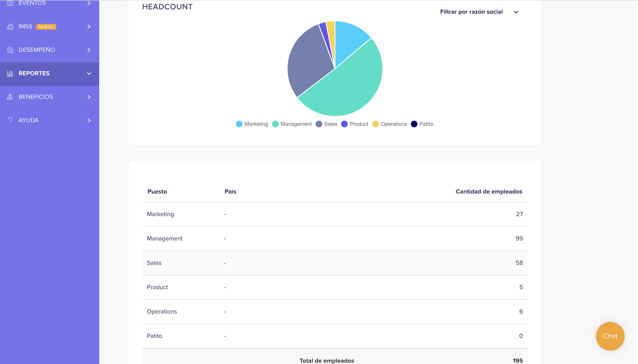Click the Marketing legend label
Viewport: 638px width, 364px height.
[256, 124]
